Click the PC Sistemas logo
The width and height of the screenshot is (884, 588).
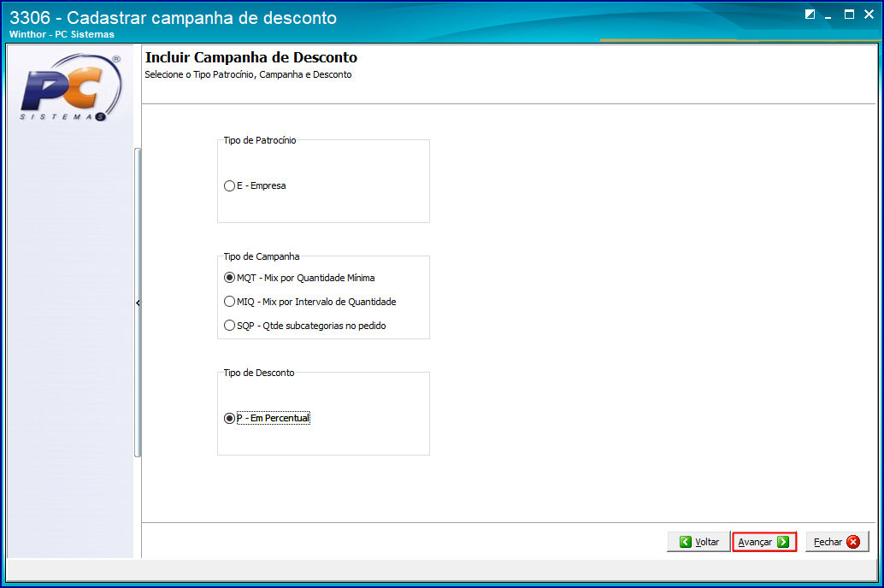(x=71, y=87)
